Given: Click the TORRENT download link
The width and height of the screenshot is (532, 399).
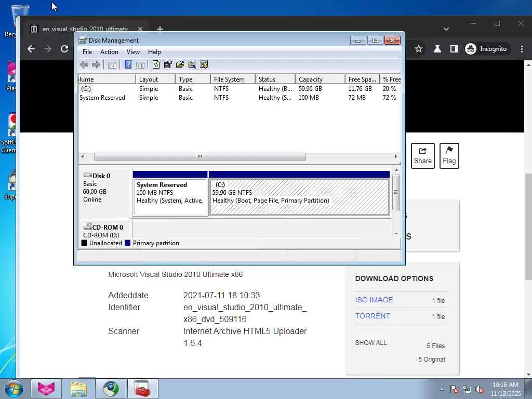Looking at the screenshot, I should click(x=372, y=316).
